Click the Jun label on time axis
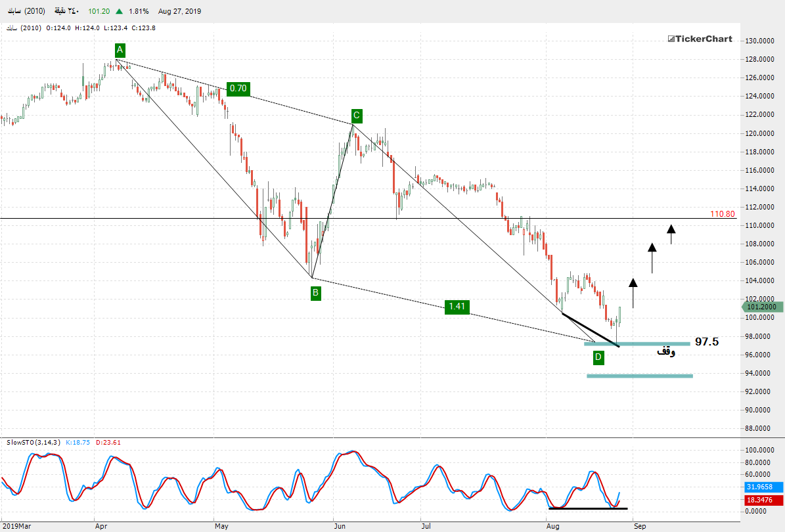The height and width of the screenshot is (532, 785). [340, 526]
